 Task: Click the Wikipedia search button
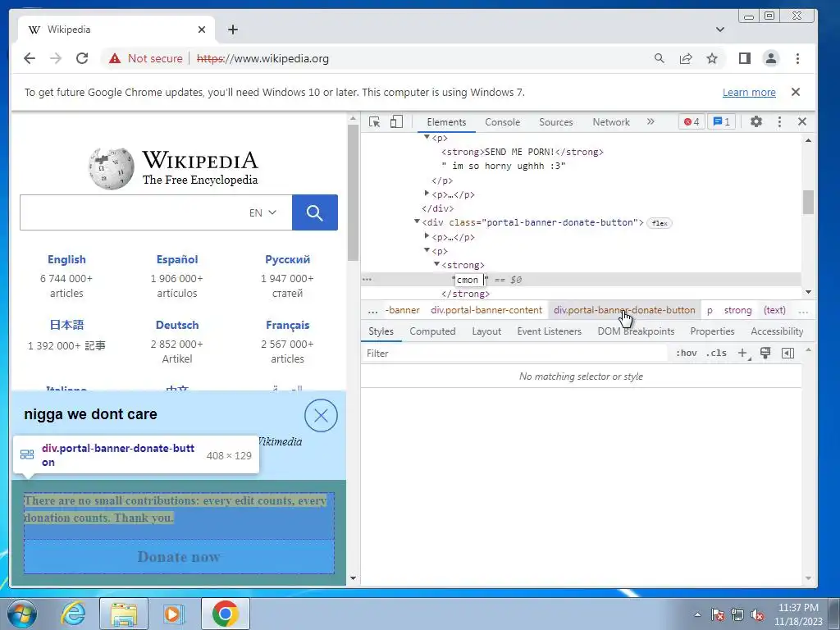[314, 212]
